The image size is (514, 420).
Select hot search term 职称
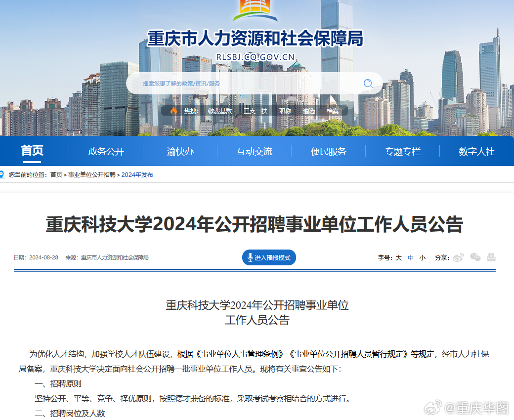285,111
